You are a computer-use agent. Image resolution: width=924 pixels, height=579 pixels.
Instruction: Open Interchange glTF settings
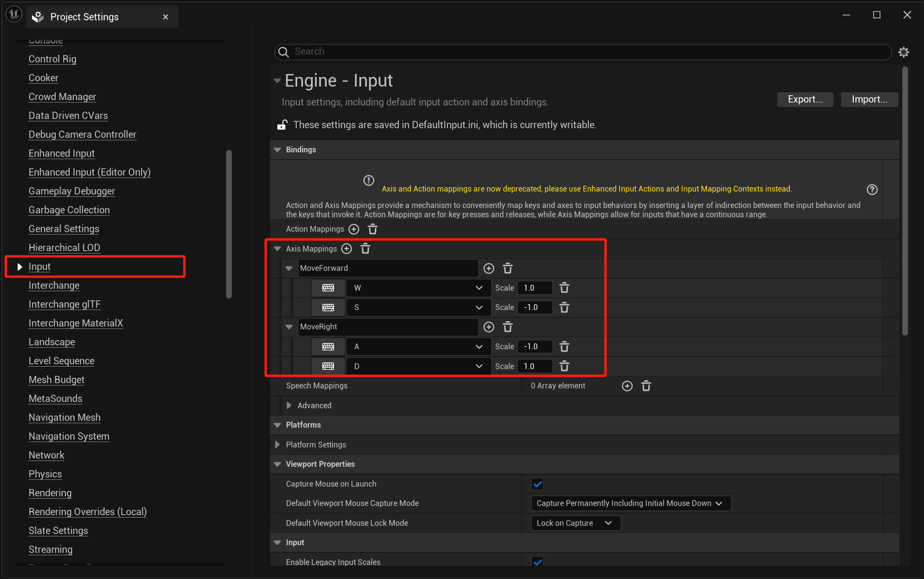click(64, 304)
